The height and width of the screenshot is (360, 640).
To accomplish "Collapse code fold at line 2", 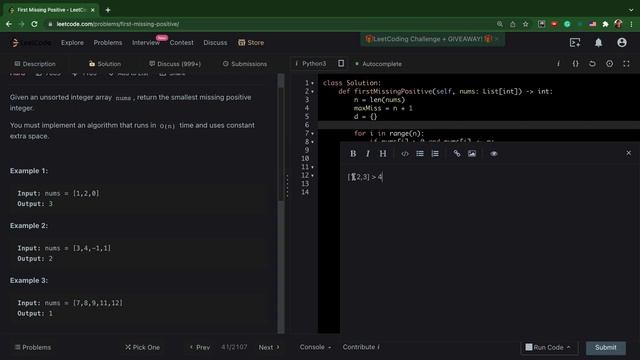I will [313, 91].
